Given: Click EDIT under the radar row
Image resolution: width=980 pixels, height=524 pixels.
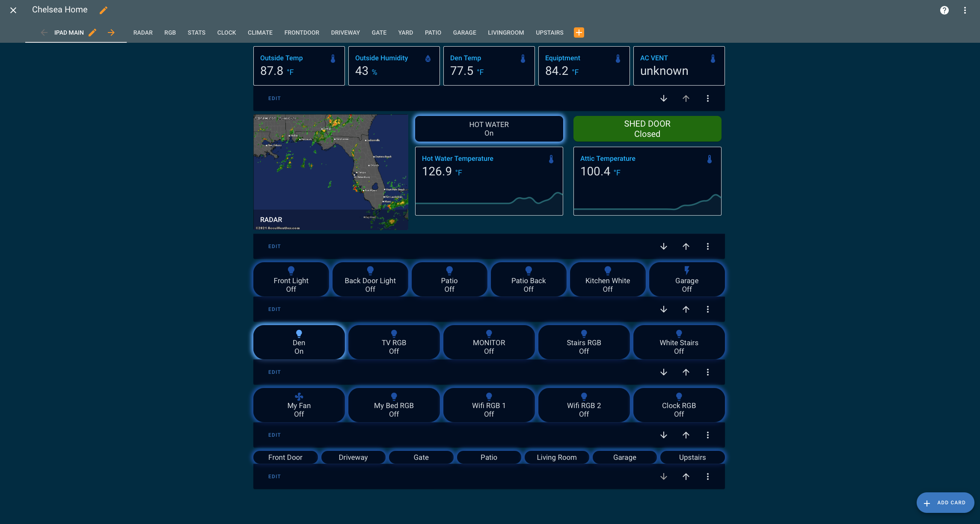Looking at the screenshot, I should click(x=274, y=246).
